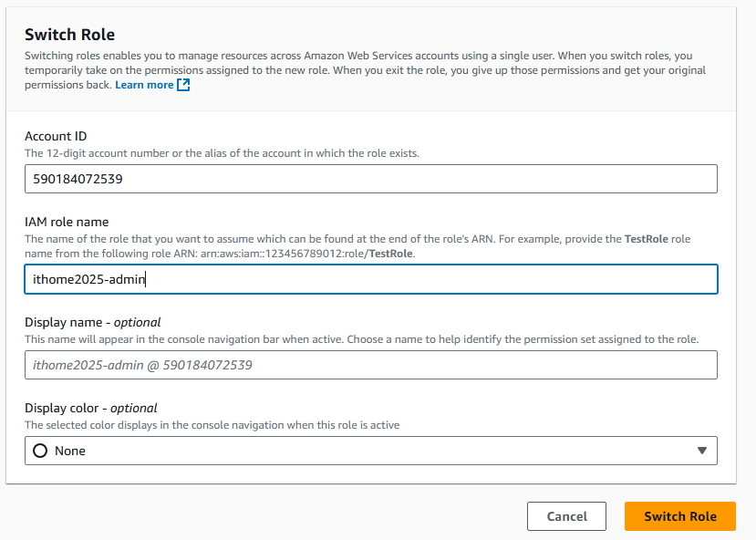
Task: Open the external link icon beside Learn more
Action: 183,85
